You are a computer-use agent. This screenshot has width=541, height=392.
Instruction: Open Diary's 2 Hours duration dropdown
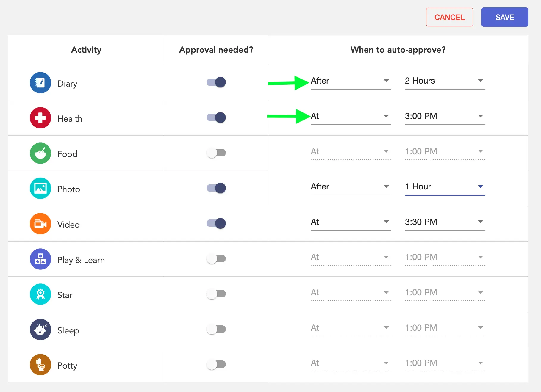pos(445,81)
